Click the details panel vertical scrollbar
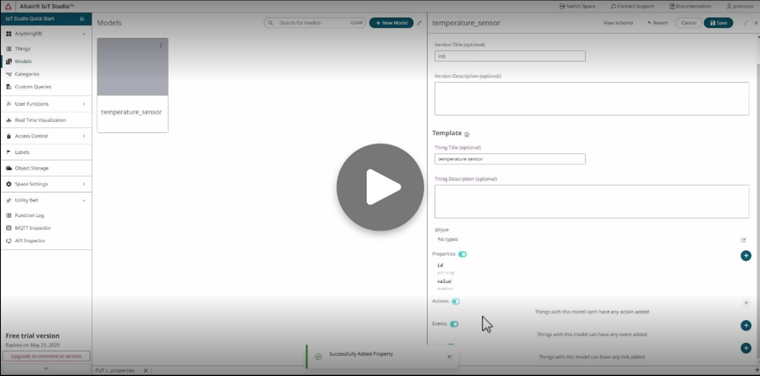 tap(757, 194)
